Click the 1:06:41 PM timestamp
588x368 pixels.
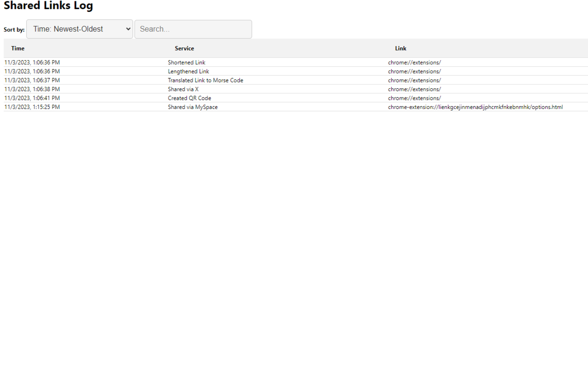coord(32,98)
